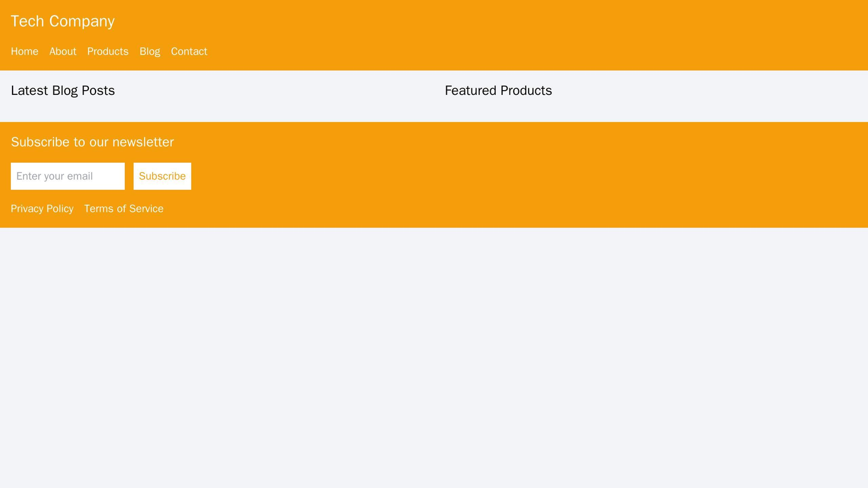The image size is (868, 488).
Task: Open the Terms of Service link
Action: click(124, 209)
